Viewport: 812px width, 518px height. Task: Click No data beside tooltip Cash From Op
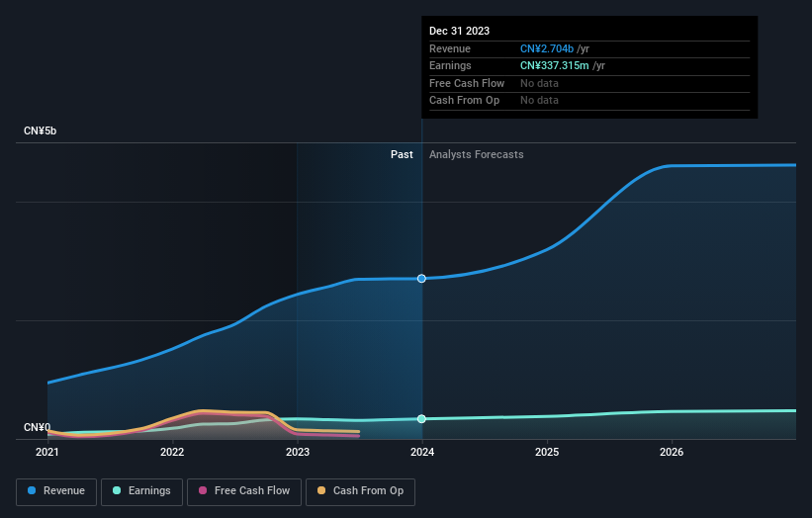(x=539, y=101)
